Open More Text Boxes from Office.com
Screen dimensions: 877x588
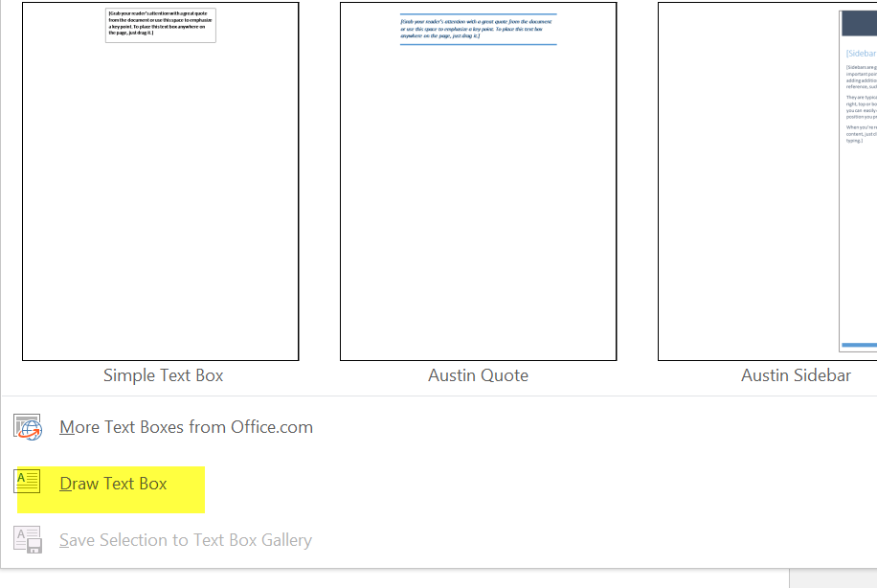click(x=187, y=427)
